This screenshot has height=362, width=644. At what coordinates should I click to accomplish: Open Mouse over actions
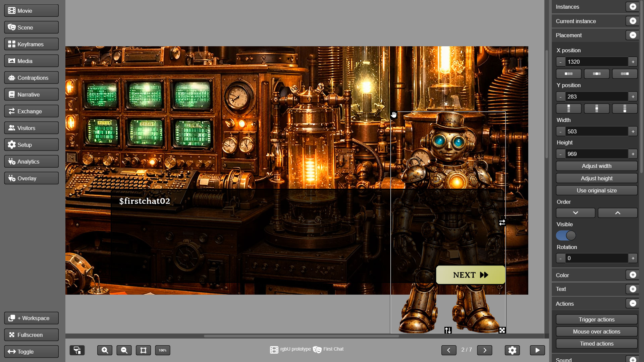point(596,331)
